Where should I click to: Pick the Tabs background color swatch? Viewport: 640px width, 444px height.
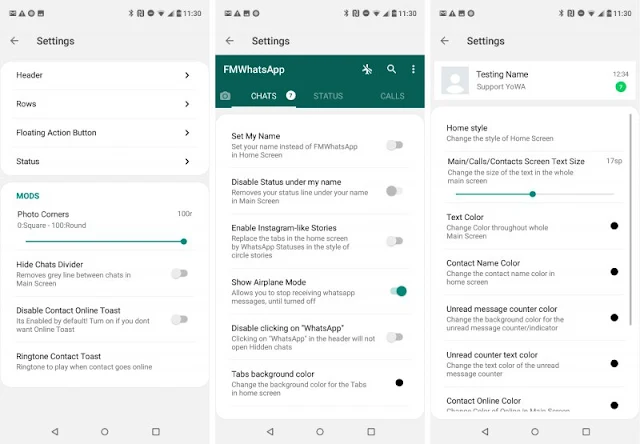tap(399, 383)
